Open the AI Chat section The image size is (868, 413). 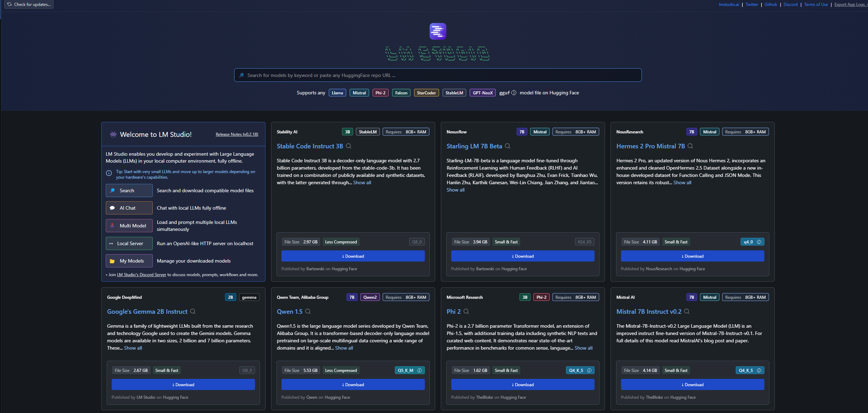(129, 208)
